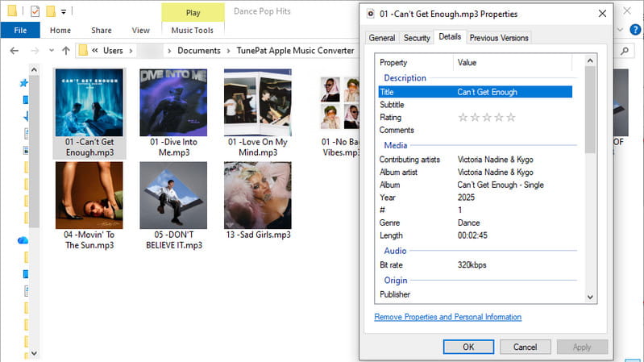Screen dimensions: 644x362
Task: Edit Contributing artists value Victoria Nadine & Kygo
Action: tap(496, 160)
